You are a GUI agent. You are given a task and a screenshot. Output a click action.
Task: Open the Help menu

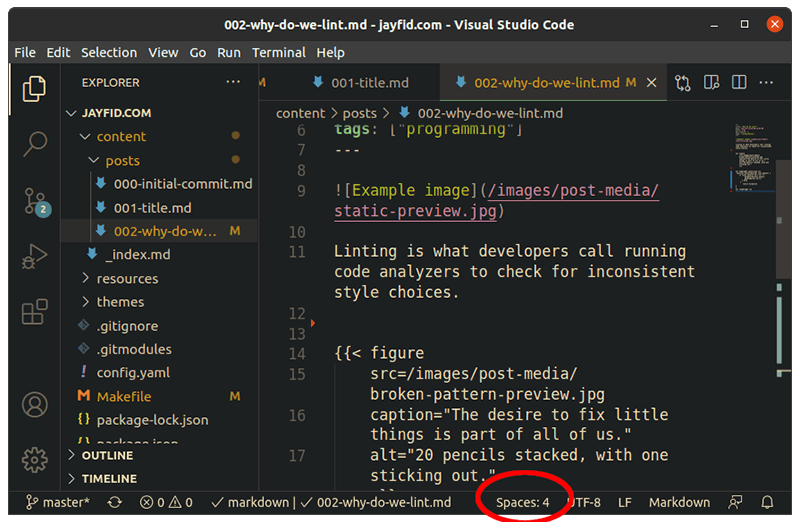point(331,53)
